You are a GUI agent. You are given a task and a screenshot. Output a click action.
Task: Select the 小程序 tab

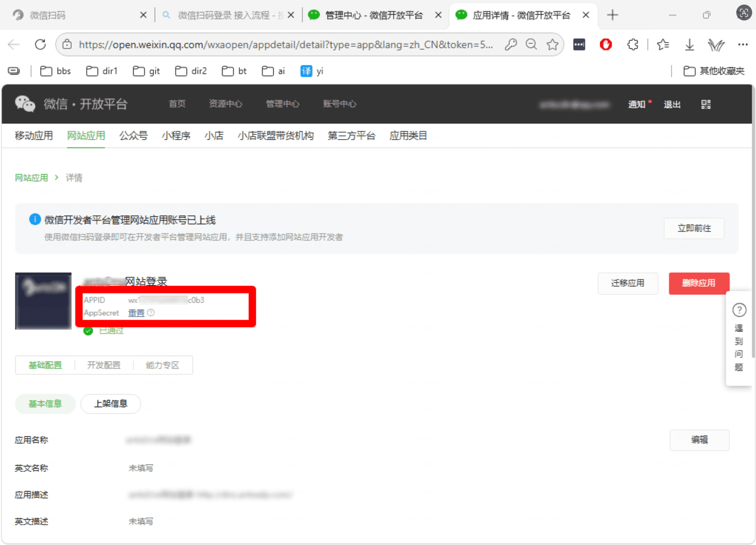(x=176, y=136)
